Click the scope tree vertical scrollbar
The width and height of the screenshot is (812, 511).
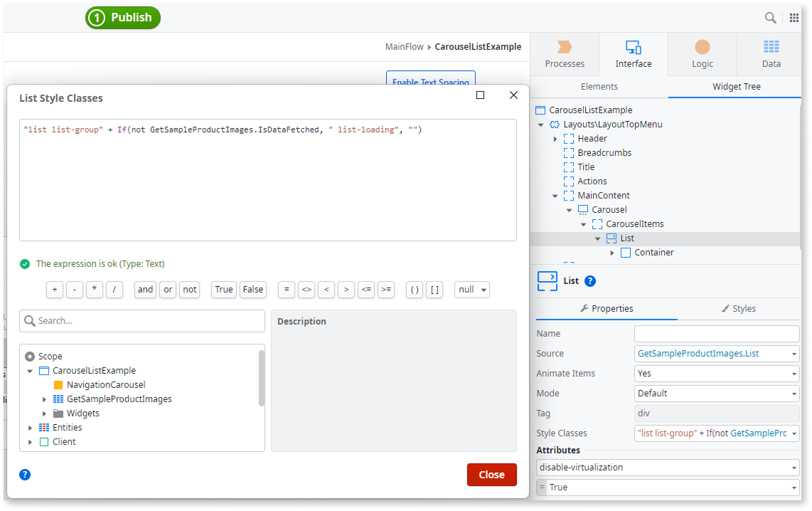pyautogui.click(x=262, y=379)
